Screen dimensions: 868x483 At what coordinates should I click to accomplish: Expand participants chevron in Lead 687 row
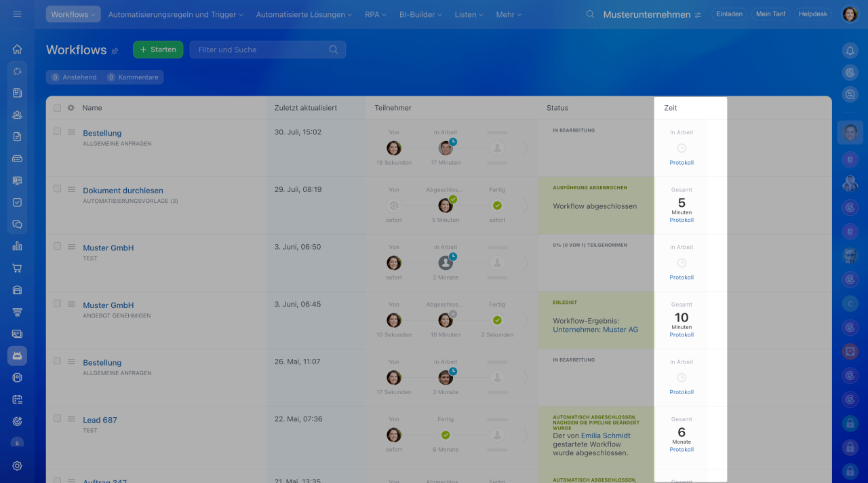[525, 435]
